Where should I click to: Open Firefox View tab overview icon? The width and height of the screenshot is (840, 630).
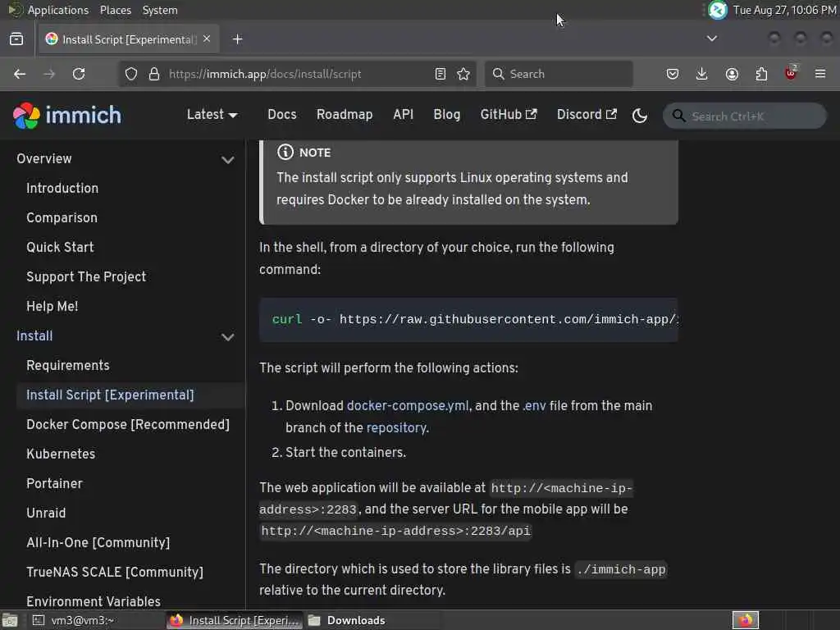[x=16, y=39]
